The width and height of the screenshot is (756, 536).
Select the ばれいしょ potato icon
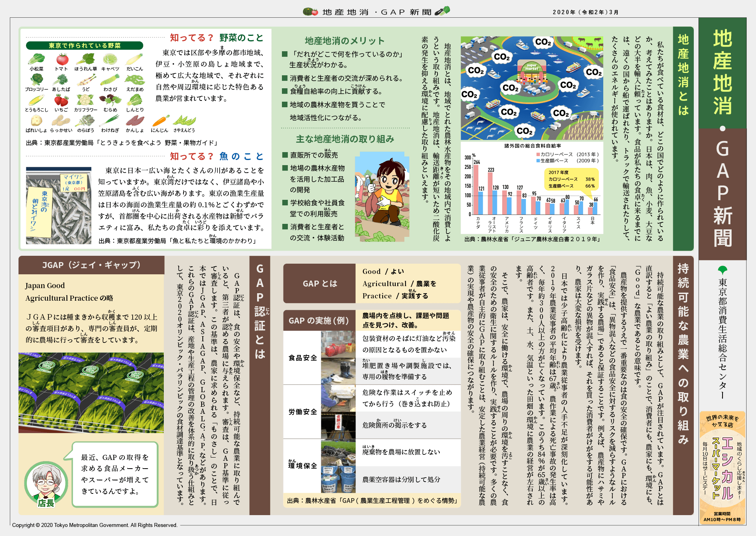coord(36,121)
